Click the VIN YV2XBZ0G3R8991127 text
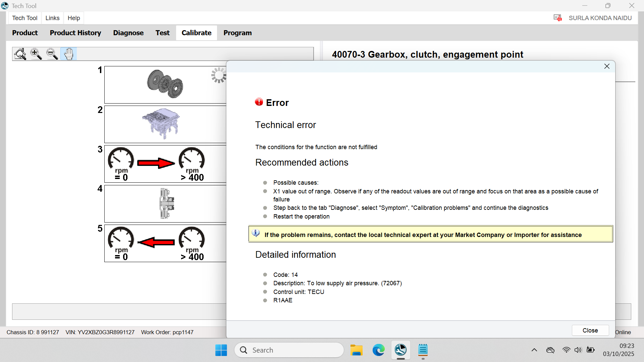This screenshot has width=644, height=362. [100, 332]
